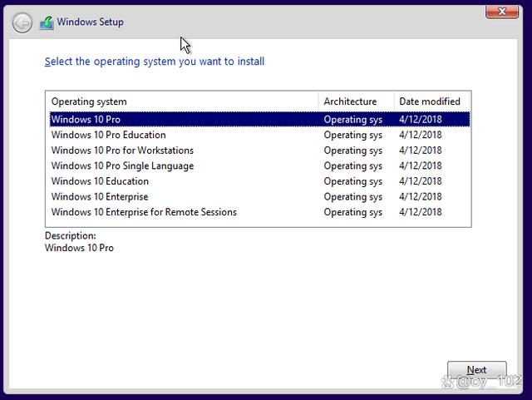532x400 pixels.
Task: Select the Windows 10 Education entry
Action: [x=260, y=181]
